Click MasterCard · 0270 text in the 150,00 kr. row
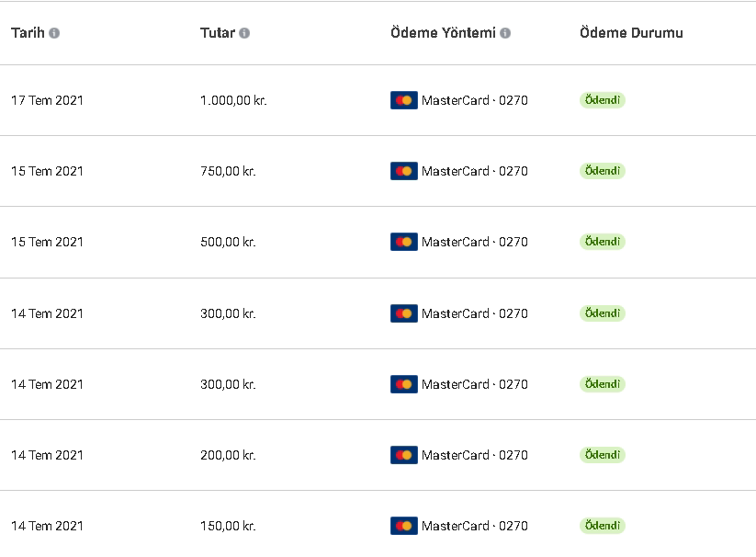Viewport: 756px width, 557px height. coord(474,526)
